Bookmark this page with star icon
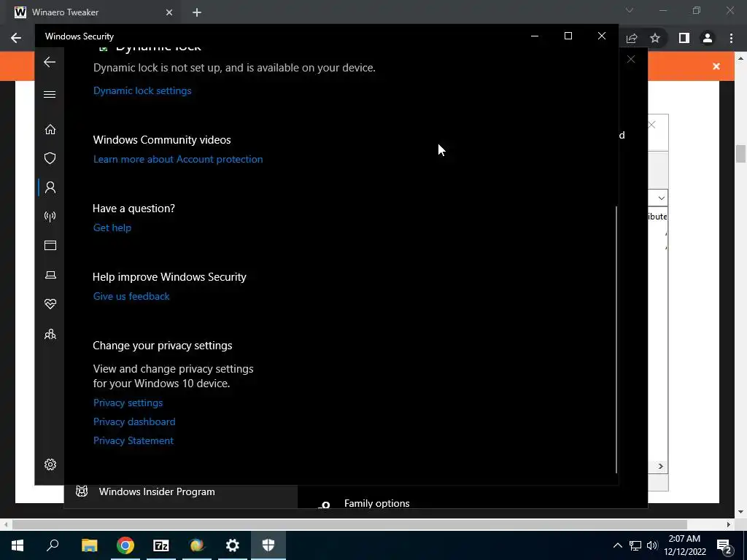The height and width of the screenshot is (560, 747). [x=655, y=38]
